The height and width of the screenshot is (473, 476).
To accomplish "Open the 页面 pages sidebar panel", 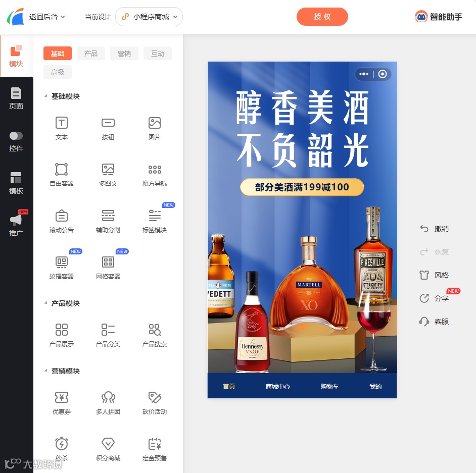I will (16, 98).
